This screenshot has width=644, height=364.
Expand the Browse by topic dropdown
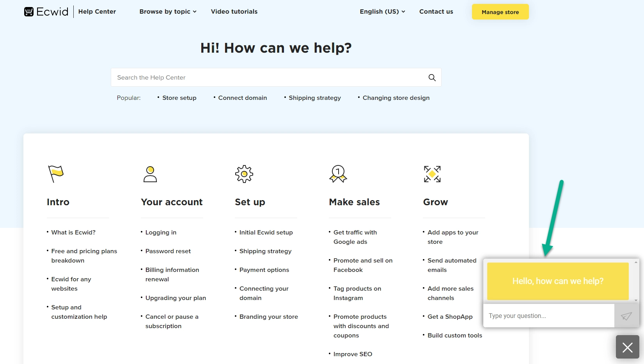tap(168, 12)
